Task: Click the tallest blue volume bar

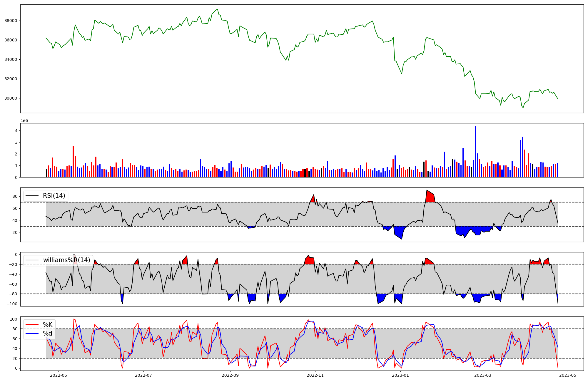Action: click(475, 151)
